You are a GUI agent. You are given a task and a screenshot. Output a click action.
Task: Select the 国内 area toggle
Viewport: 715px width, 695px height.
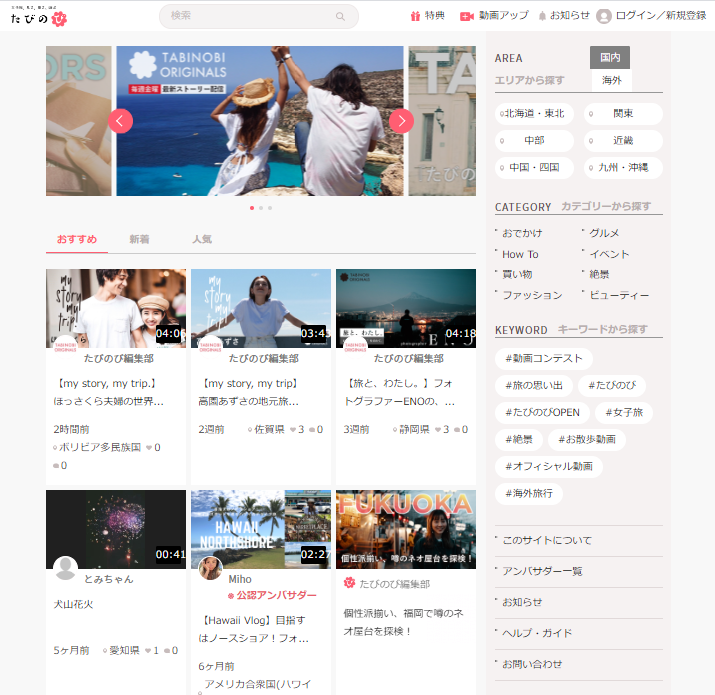click(x=610, y=58)
